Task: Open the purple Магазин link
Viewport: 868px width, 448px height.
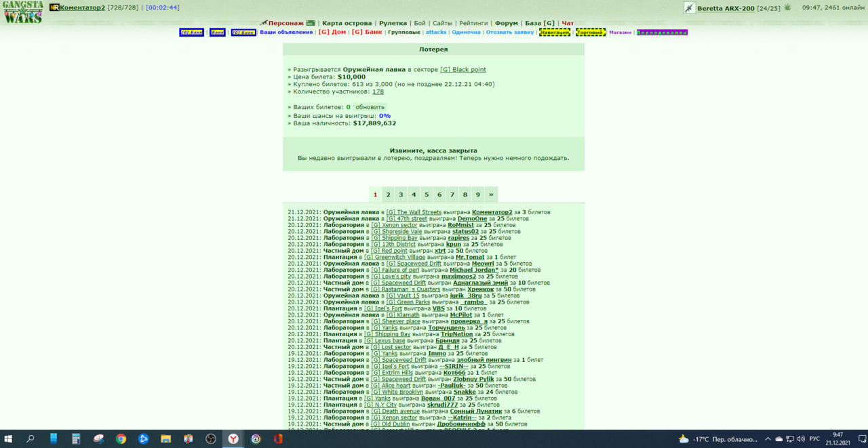Action: click(620, 33)
